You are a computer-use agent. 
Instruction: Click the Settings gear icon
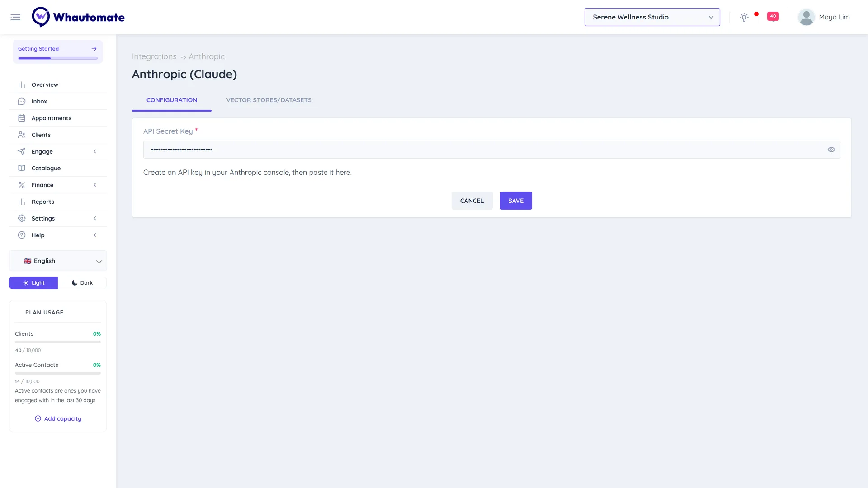click(22, 219)
